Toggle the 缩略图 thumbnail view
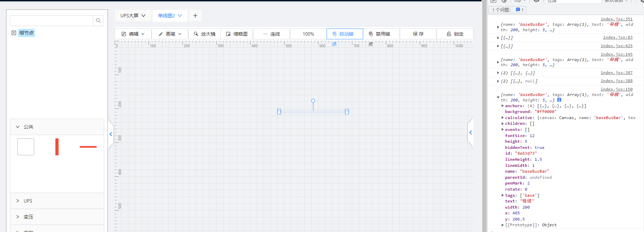The image size is (644, 232). pyautogui.click(x=237, y=34)
